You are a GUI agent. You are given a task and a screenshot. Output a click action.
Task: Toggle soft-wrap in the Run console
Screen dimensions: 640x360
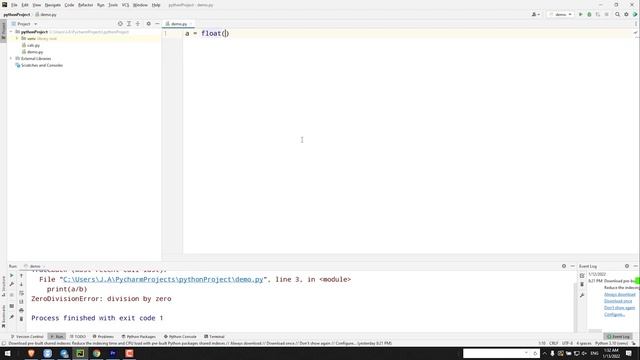point(22,293)
